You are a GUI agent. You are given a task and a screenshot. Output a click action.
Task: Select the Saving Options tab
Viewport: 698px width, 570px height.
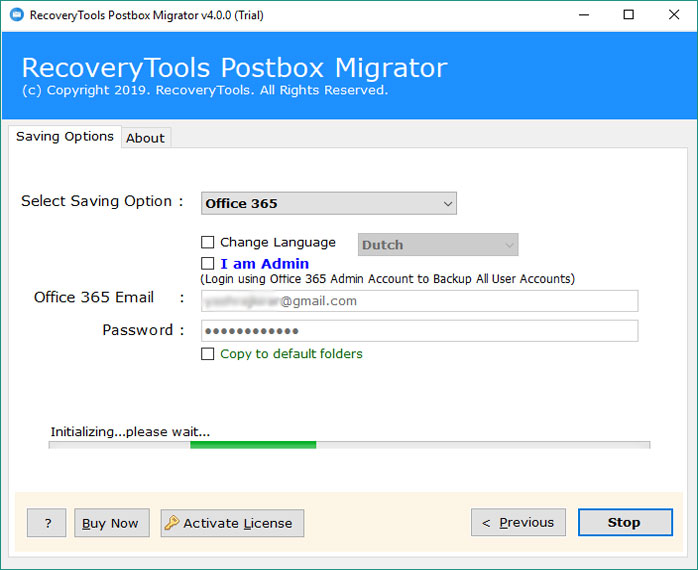point(65,137)
